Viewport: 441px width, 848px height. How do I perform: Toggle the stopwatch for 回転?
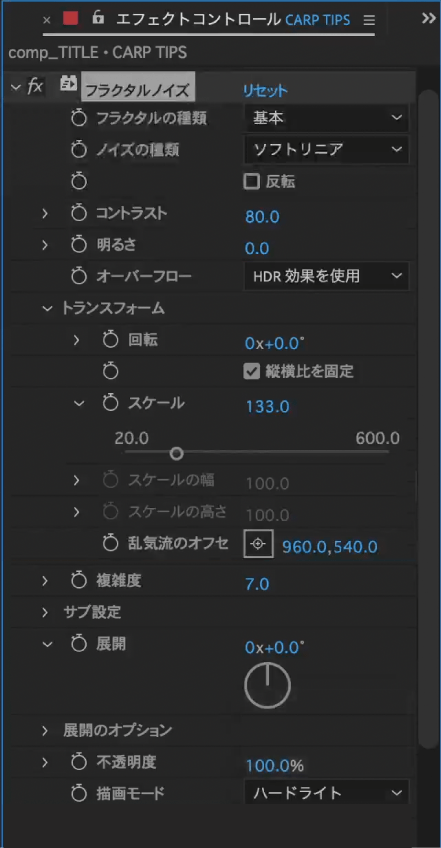coord(110,340)
